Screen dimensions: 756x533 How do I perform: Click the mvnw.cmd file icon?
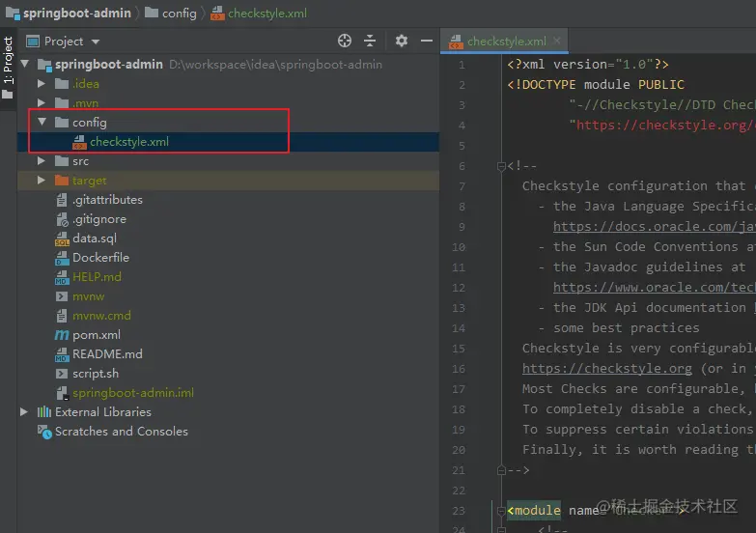62,316
